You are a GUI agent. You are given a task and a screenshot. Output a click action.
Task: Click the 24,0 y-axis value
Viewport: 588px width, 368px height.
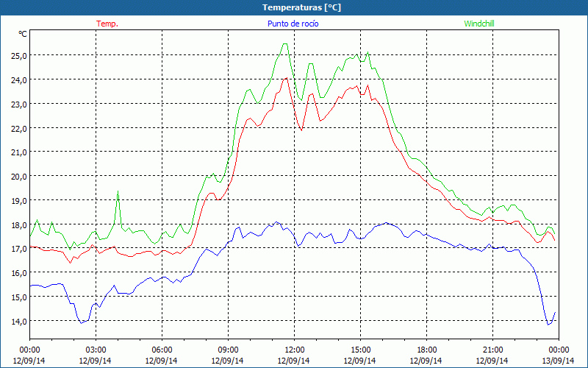click(x=19, y=79)
